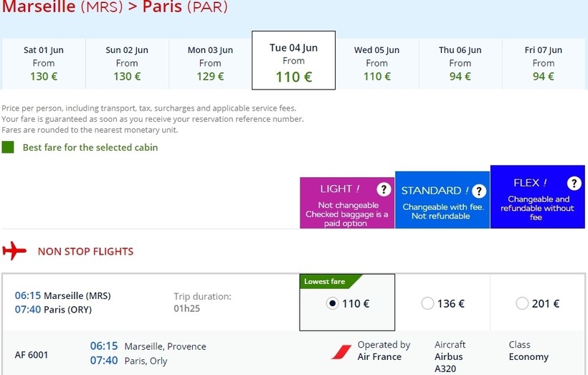The height and width of the screenshot is (375, 588).
Task: Pick Thu 06 Jun 94 € tab
Action: pyautogui.click(x=460, y=63)
